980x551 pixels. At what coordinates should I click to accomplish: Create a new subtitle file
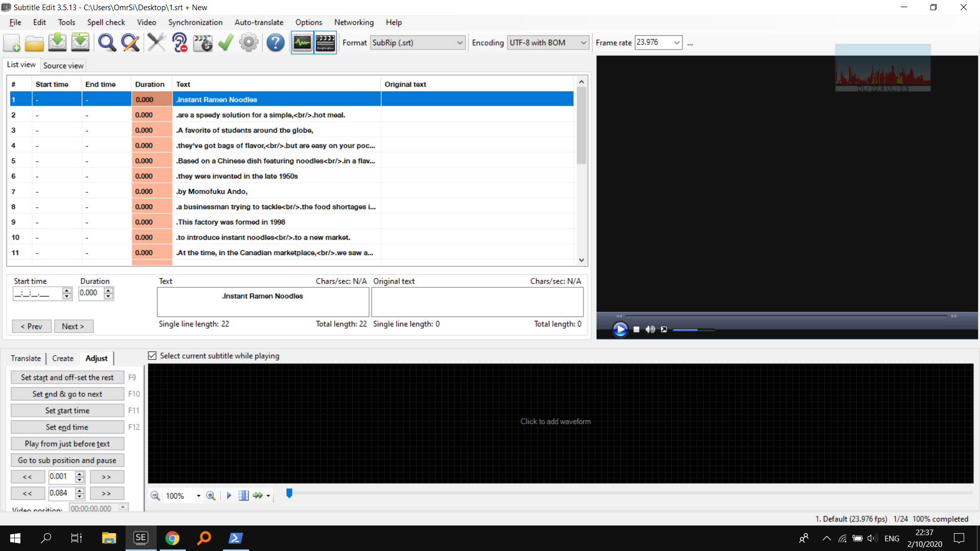pos(11,42)
